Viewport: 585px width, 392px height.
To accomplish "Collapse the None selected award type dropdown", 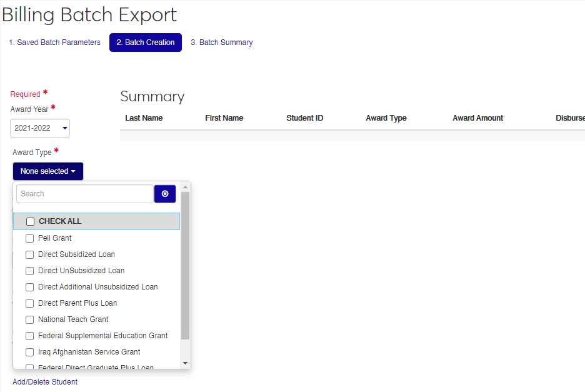I will pos(47,171).
